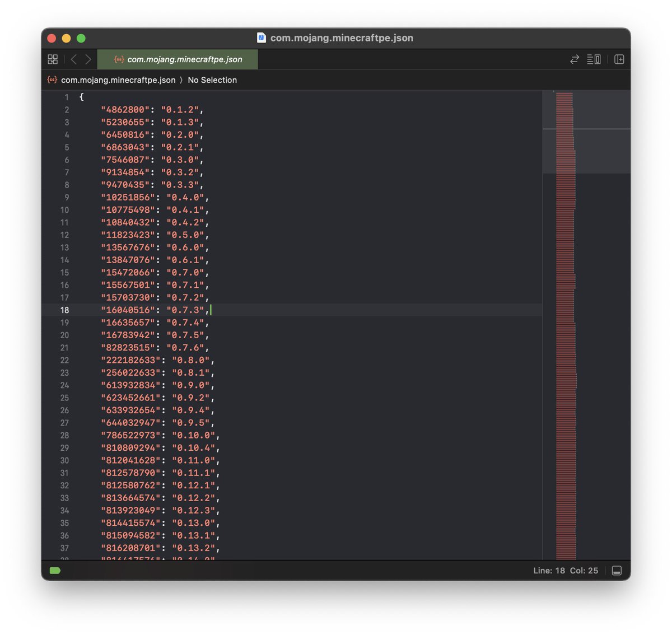Click the window title com.mojang.minecraftpe.json
672x635 pixels.
342,38
